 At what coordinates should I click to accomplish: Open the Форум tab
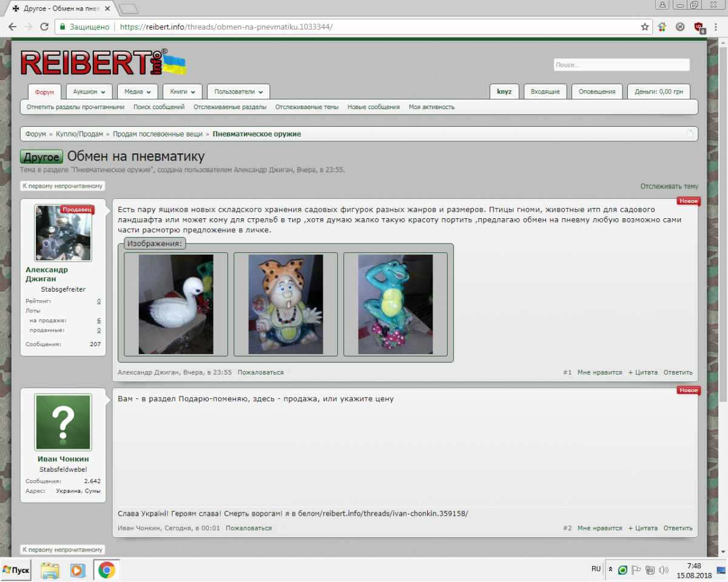tap(45, 92)
